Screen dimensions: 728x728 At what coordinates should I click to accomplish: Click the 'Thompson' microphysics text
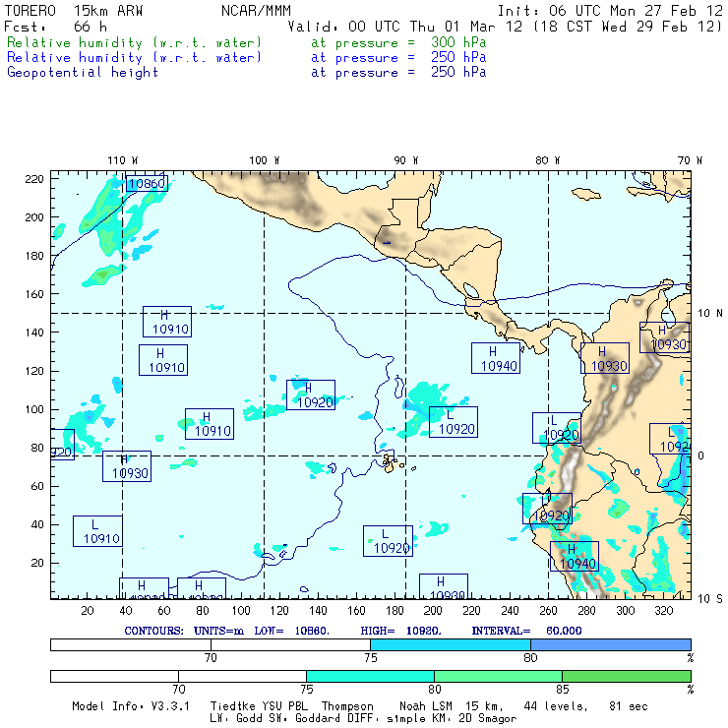[x=347, y=706]
